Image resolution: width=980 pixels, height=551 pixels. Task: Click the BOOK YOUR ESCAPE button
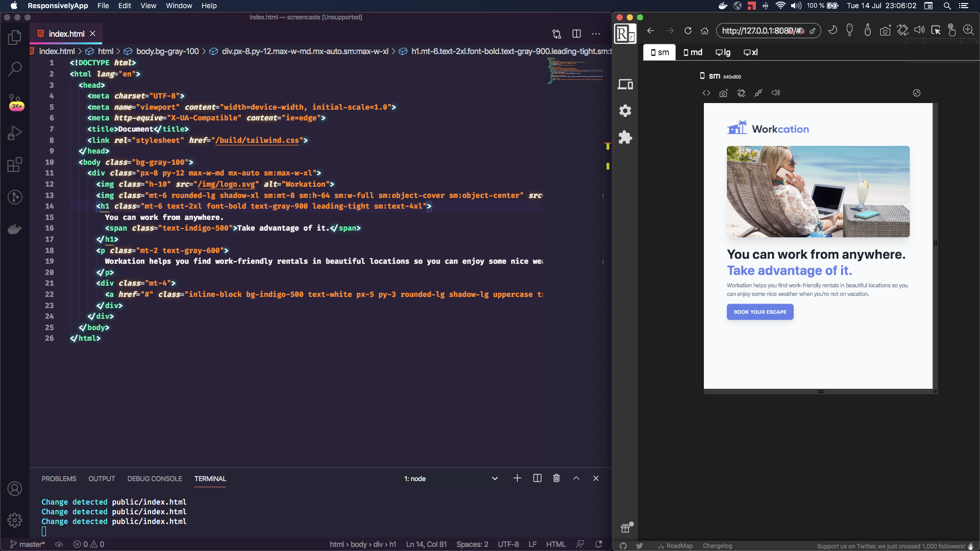click(760, 312)
